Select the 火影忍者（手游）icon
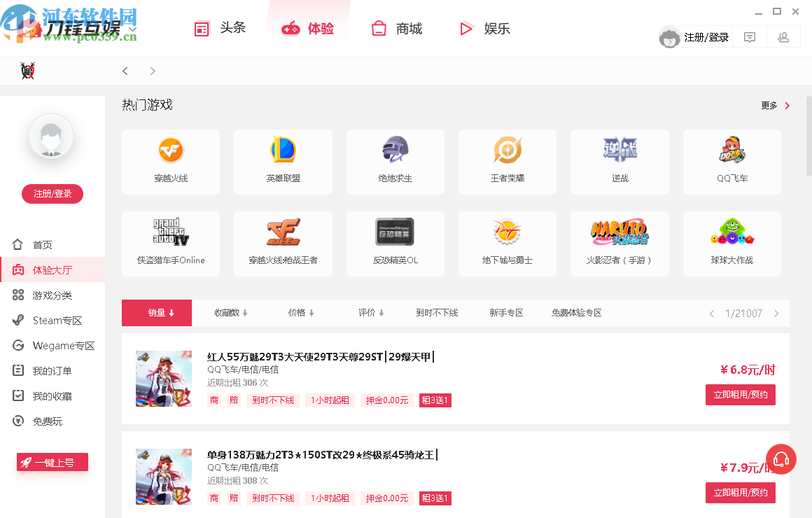The width and height of the screenshot is (812, 518). coord(619,244)
